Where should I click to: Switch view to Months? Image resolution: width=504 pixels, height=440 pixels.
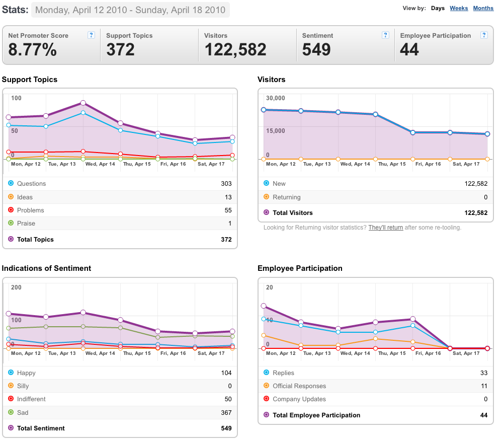483,8
